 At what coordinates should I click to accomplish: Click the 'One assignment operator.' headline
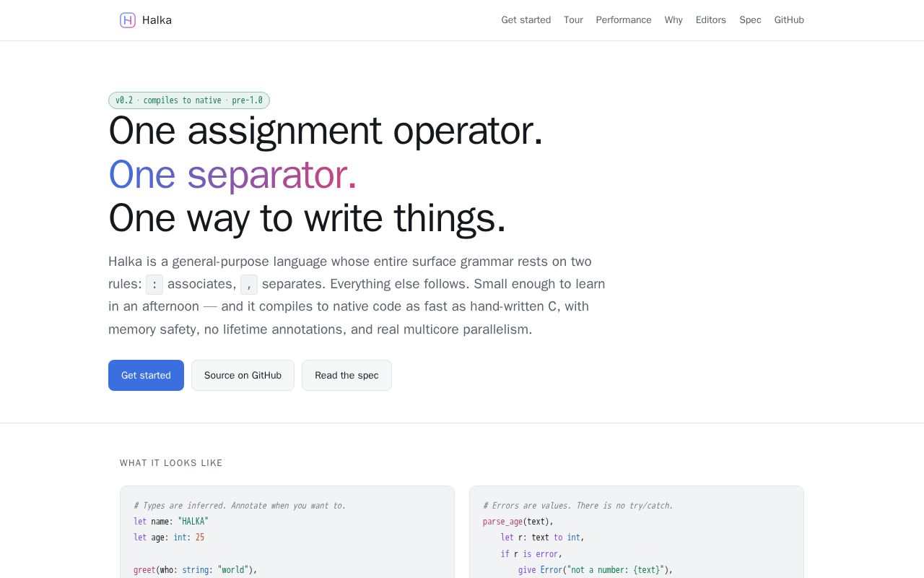pos(326,131)
